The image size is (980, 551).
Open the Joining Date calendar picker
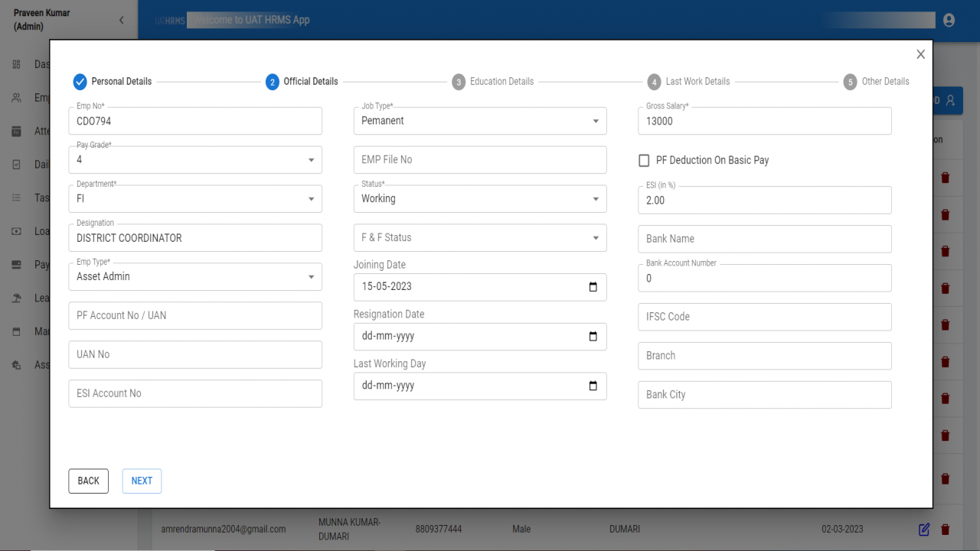(593, 287)
